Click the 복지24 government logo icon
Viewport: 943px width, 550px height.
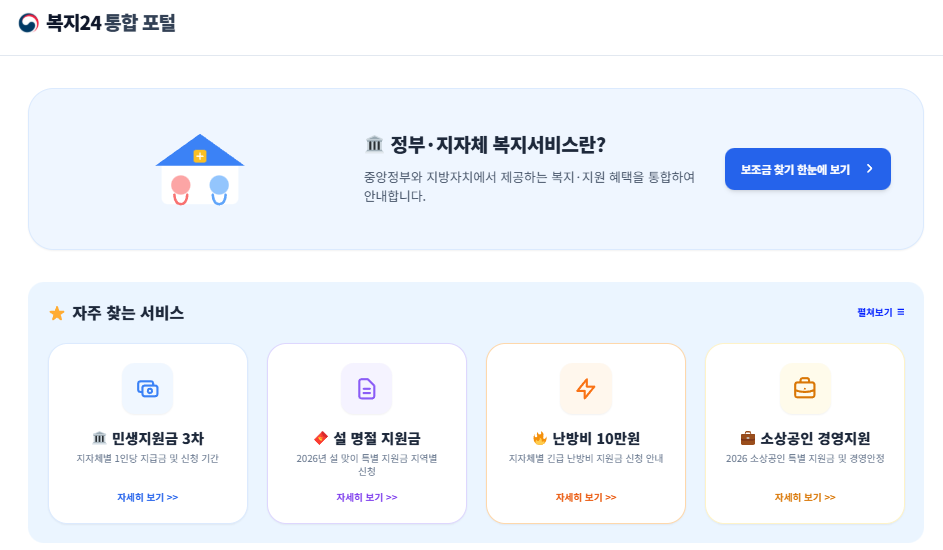point(28,22)
